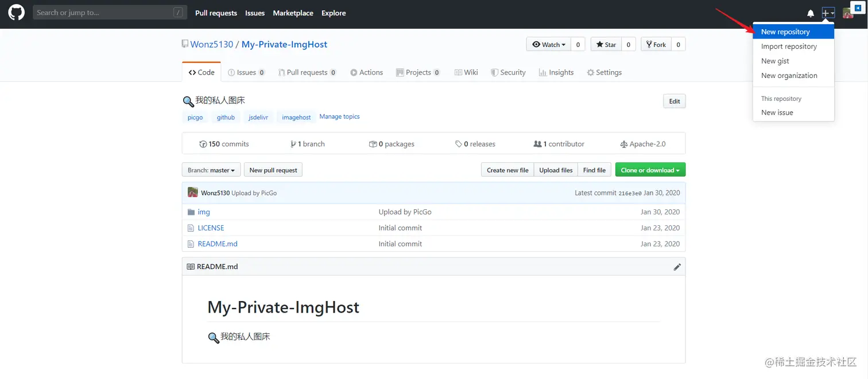The height and width of the screenshot is (379, 868).
Task: Open the Wonz5130 owner link
Action: click(x=212, y=44)
